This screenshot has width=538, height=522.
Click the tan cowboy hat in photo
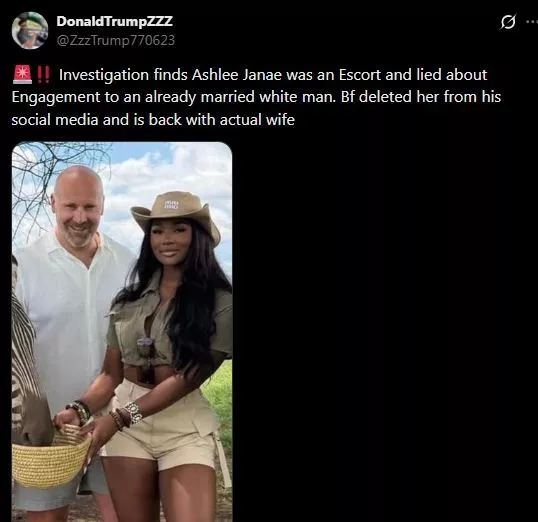176,213
